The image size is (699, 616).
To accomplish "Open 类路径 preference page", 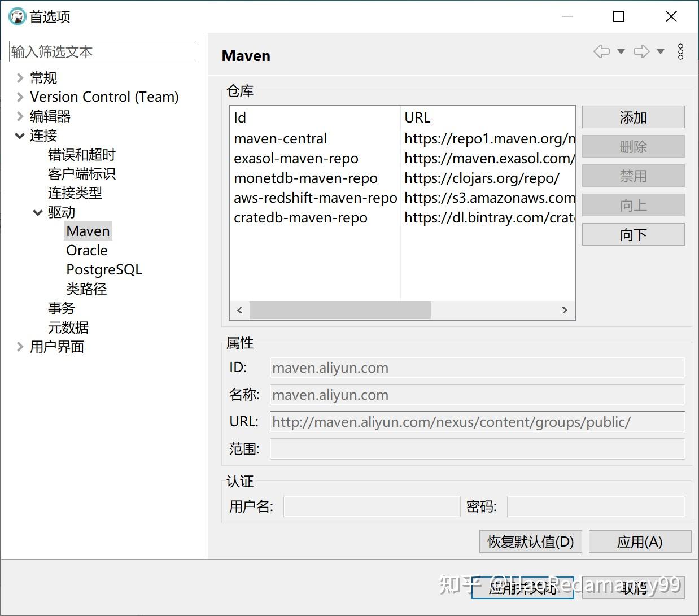I will [x=86, y=289].
